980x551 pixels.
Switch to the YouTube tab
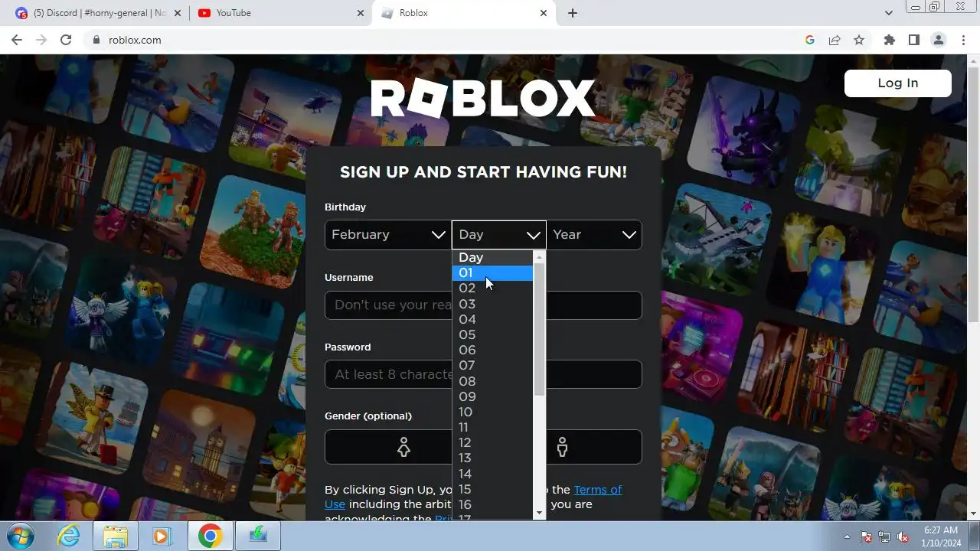coord(280,13)
